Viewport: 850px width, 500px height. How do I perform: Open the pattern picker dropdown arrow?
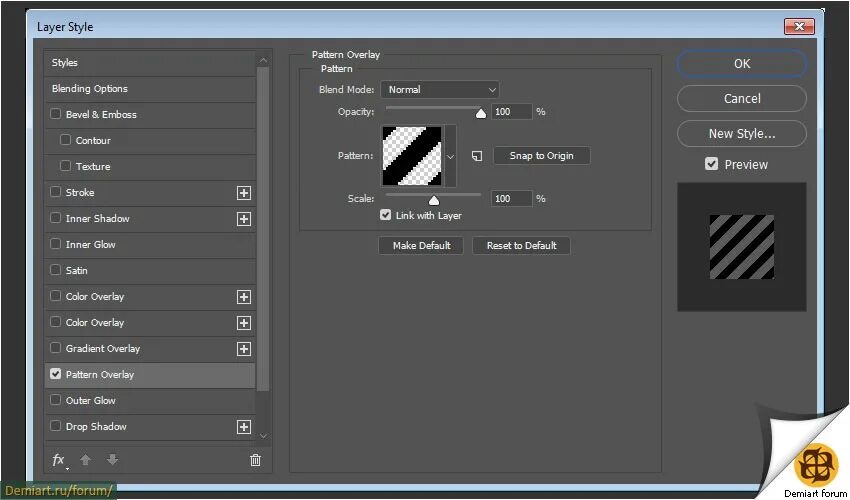pyautogui.click(x=450, y=157)
